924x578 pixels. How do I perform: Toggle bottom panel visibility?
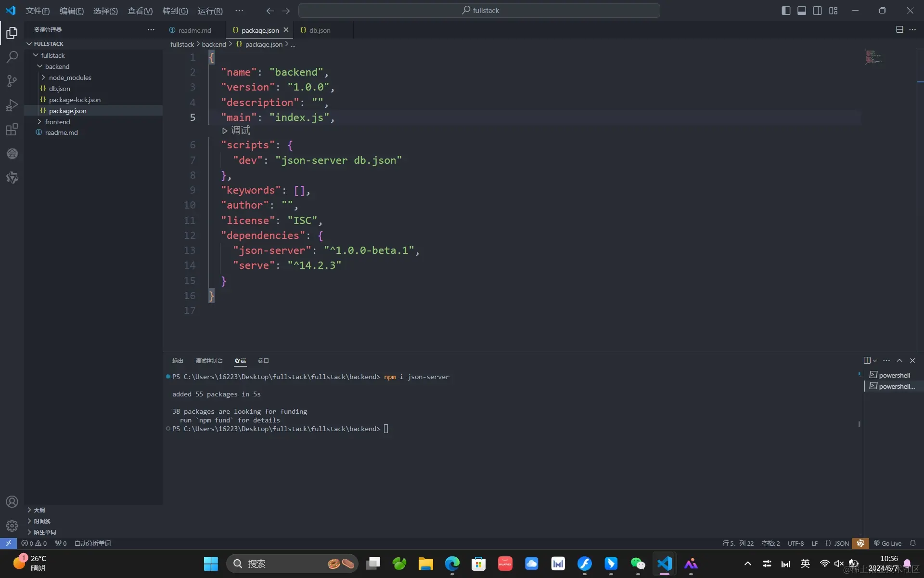pyautogui.click(x=802, y=11)
